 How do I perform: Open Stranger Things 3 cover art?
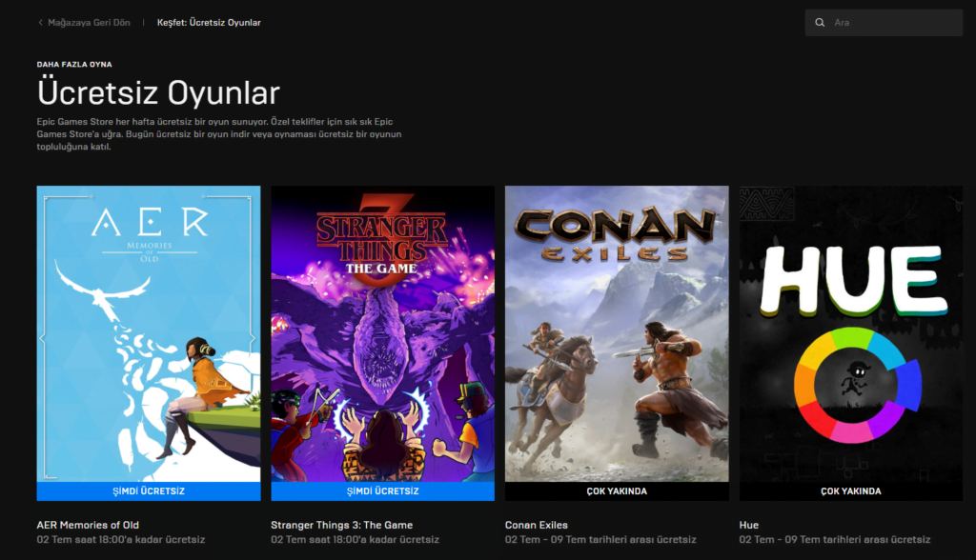tap(382, 333)
